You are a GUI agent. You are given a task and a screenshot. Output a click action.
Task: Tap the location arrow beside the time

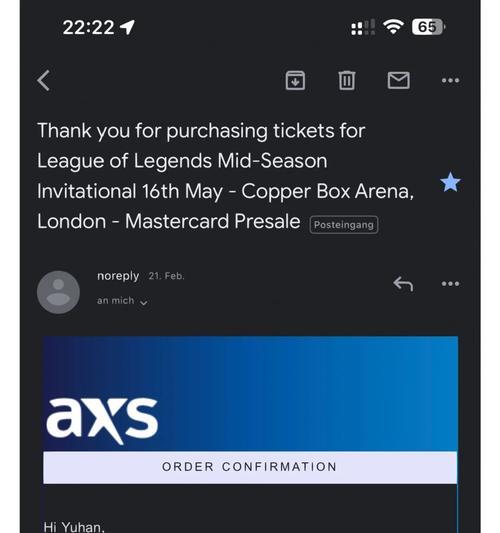(x=127, y=27)
